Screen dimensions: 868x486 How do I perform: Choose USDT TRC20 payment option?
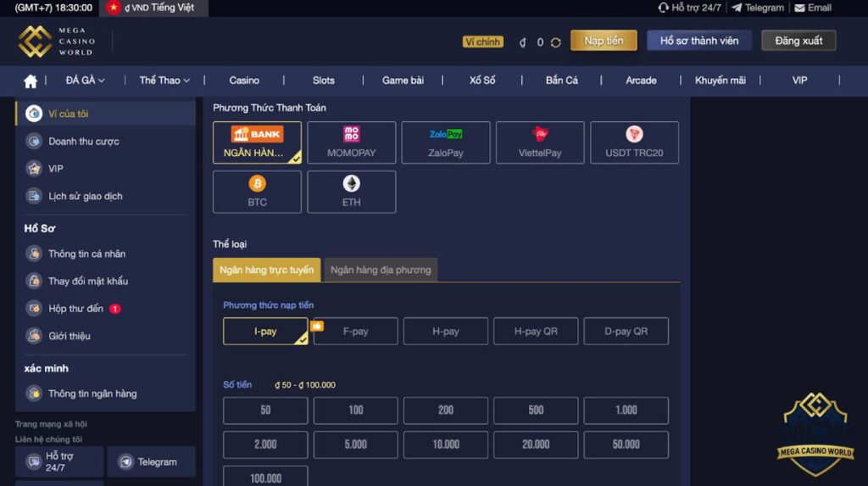point(634,142)
